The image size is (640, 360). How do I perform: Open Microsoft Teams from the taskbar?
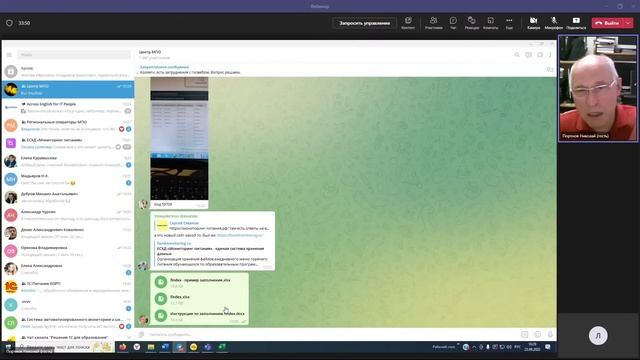click(208, 347)
